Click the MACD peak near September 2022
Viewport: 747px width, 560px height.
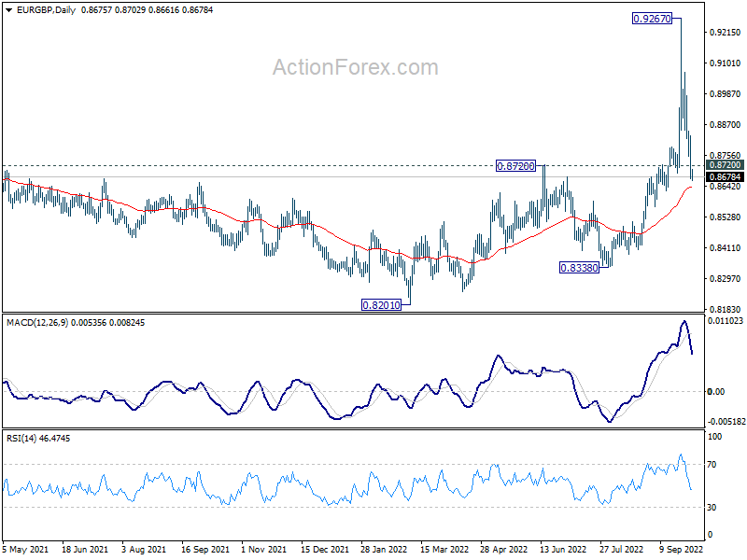pyautogui.click(x=684, y=321)
